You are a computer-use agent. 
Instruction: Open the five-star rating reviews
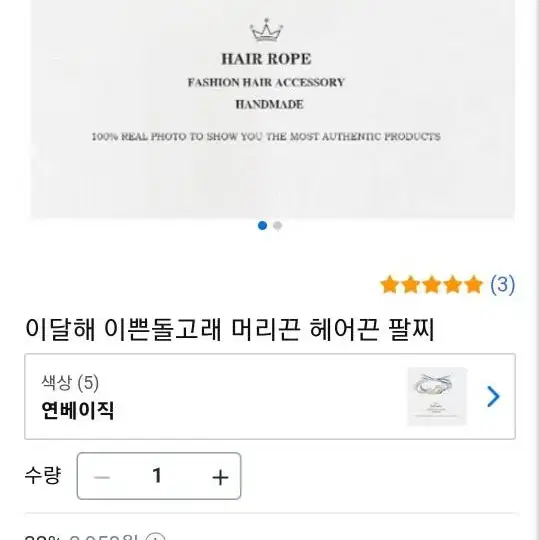click(432, 285)
